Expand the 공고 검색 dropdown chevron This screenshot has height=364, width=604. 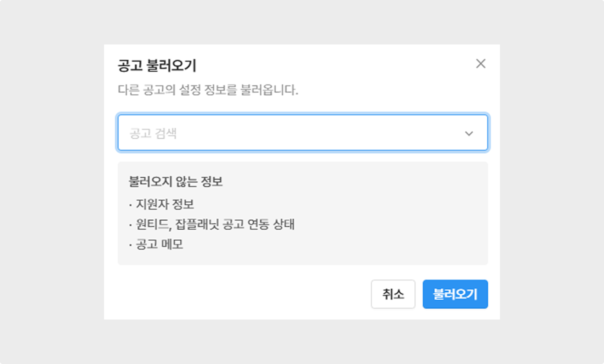tap(469, 133)
